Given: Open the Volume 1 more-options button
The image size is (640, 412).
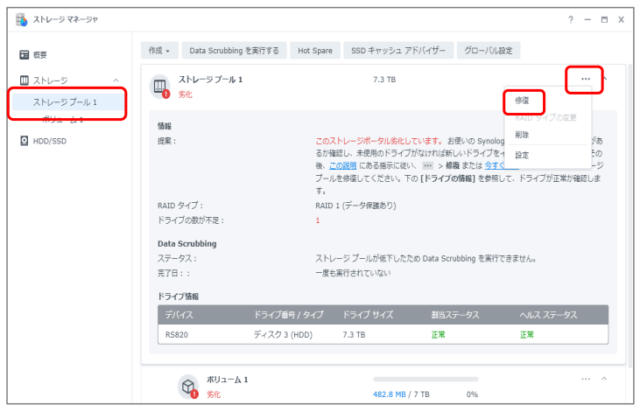Looking at the screenshot, I should 585,380.
